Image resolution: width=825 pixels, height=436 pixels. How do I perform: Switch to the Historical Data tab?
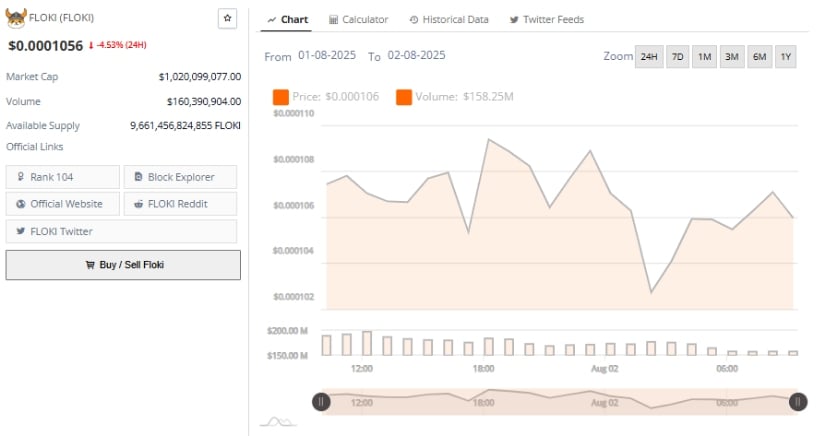click(x=449, y=19)
